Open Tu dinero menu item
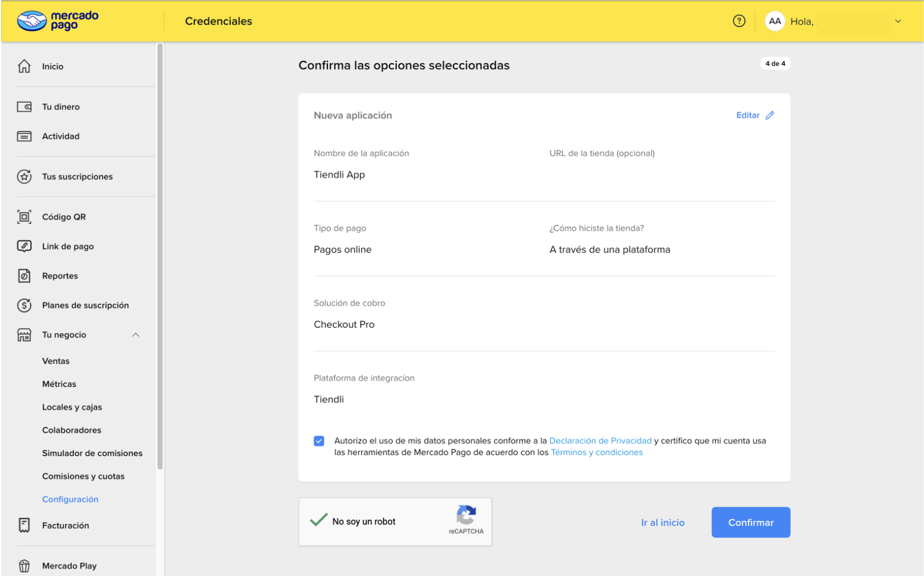The height and width of the screenshot is (576, 924). coord(61,107)
